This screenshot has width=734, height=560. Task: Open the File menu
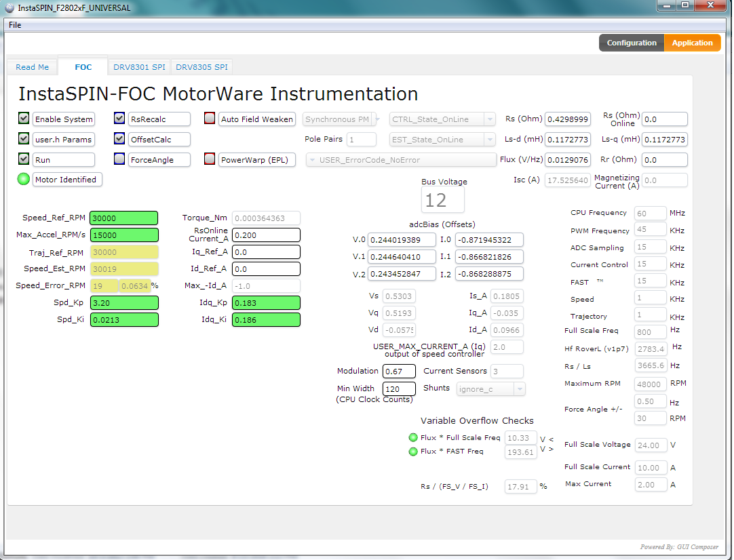[15, 25]
